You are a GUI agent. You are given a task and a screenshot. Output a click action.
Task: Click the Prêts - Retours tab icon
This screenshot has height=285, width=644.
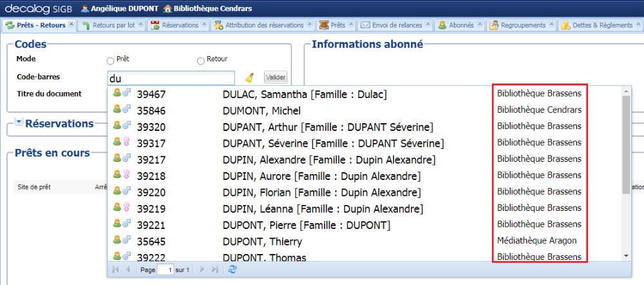click(10, 26)
